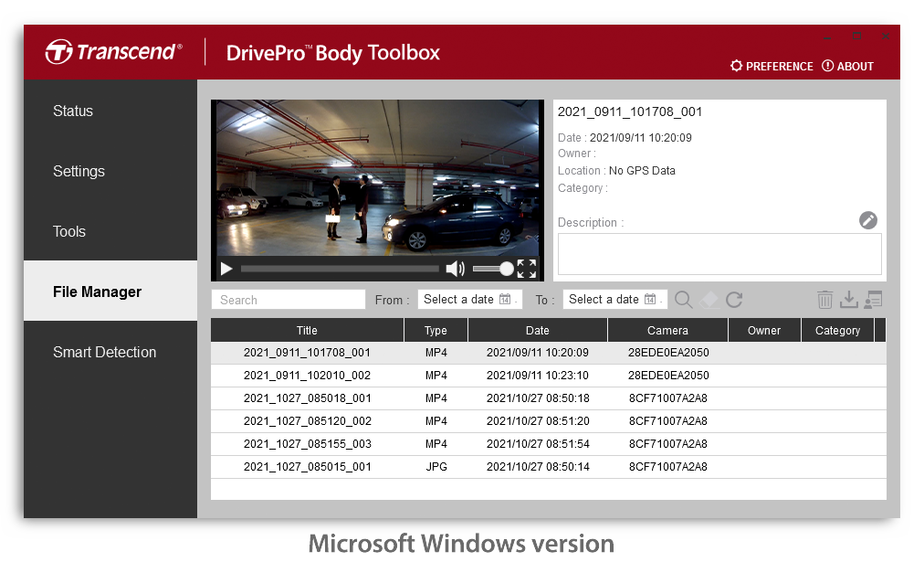Click the magnifier search icon
The image size is (924, 562).
pos(684,300)
